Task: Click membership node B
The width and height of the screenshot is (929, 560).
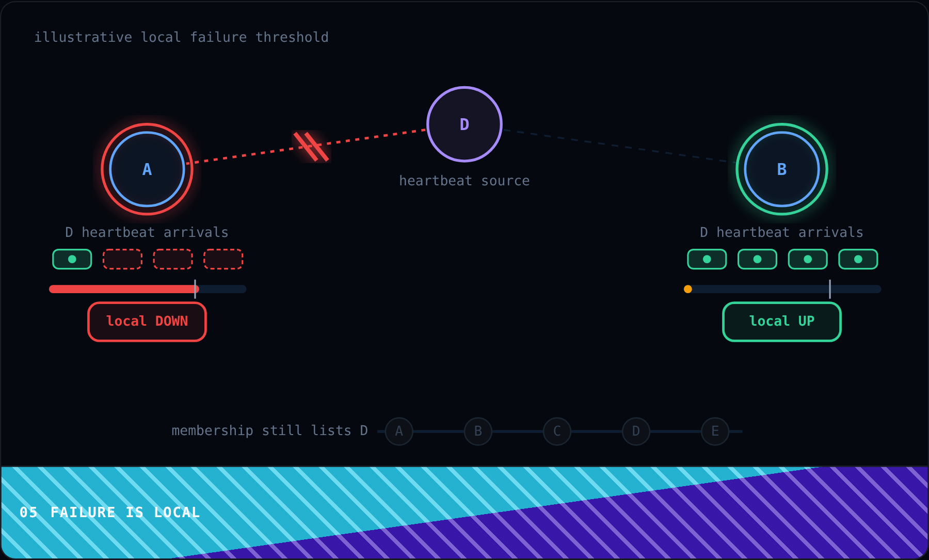Action: click(478, 431)
